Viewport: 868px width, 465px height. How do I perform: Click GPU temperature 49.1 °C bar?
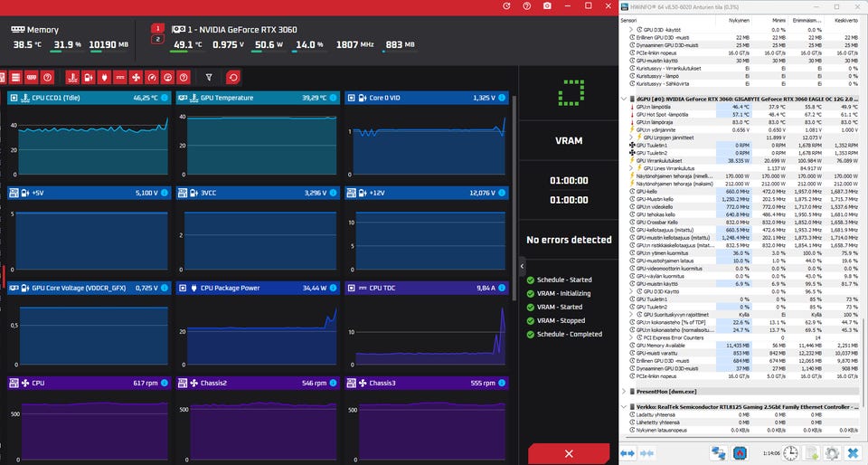pos(186,51)
